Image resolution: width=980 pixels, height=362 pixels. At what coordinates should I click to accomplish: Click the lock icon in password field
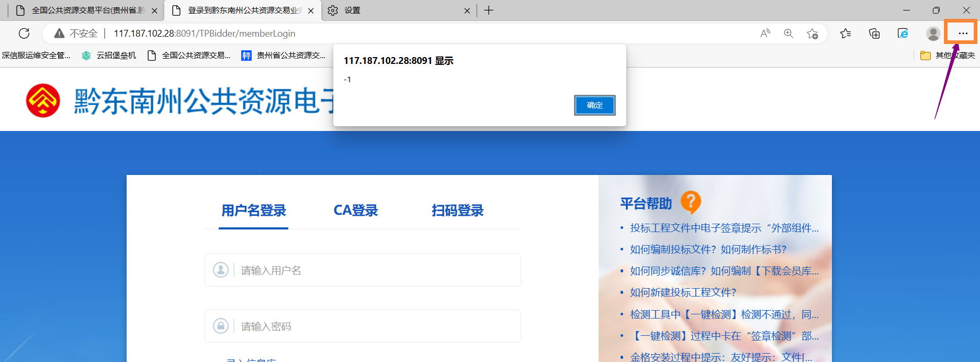click(x=221, y=326)
